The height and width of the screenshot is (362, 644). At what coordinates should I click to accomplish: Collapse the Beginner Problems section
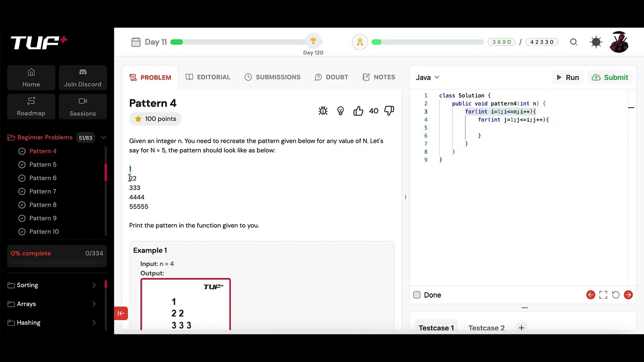[x=104, y=137]
